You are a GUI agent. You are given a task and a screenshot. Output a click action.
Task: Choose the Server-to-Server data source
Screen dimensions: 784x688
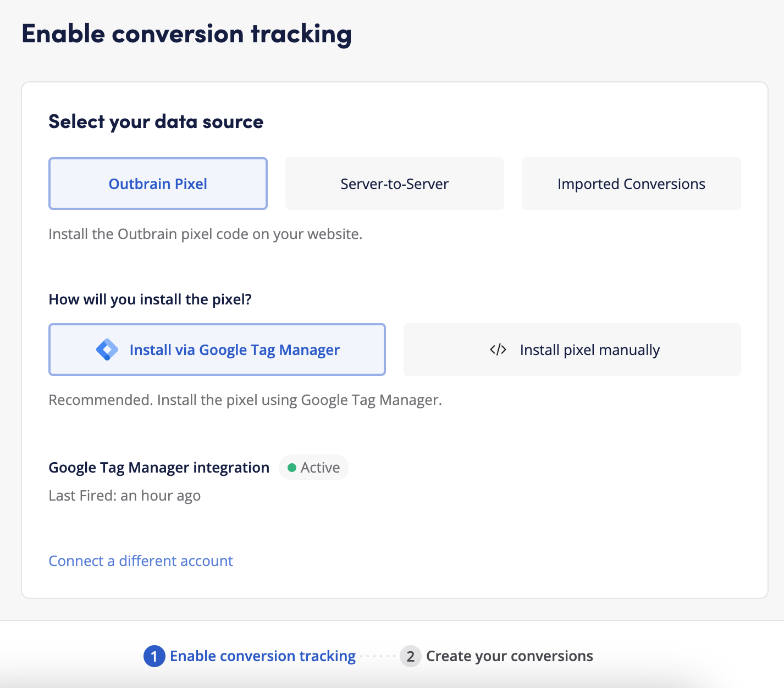point(394,184)
